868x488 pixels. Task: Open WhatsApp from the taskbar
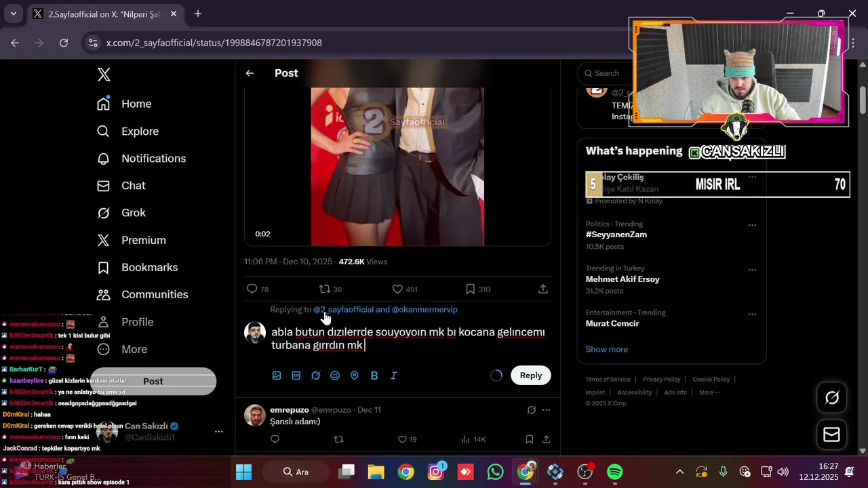pos(496,472)
